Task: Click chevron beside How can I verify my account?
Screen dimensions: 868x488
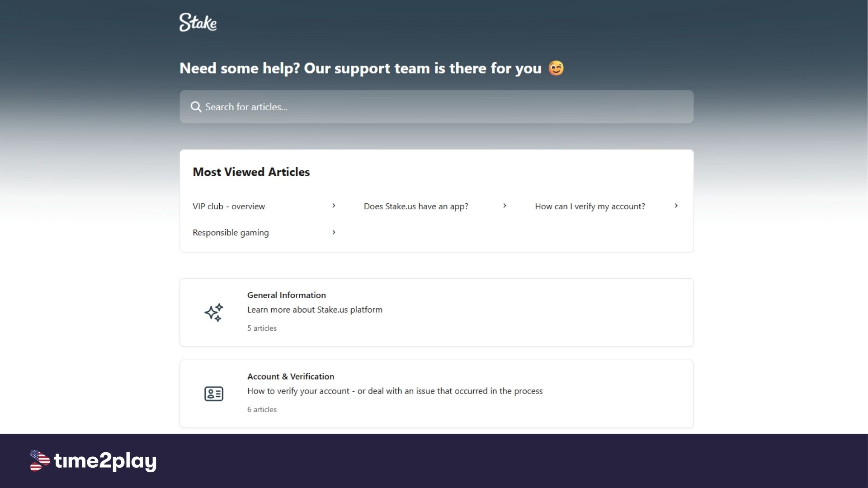Action: click(676, 206)
